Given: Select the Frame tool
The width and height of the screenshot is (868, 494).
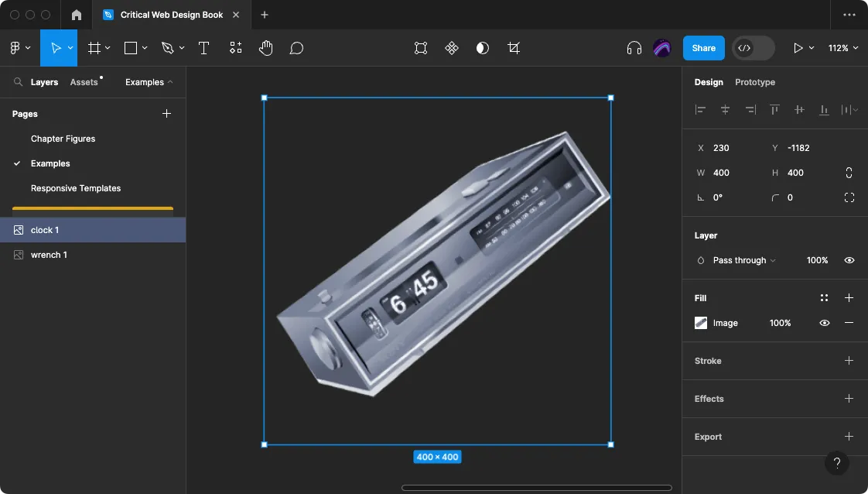Looking at the screenshot, I should point(93,48).
